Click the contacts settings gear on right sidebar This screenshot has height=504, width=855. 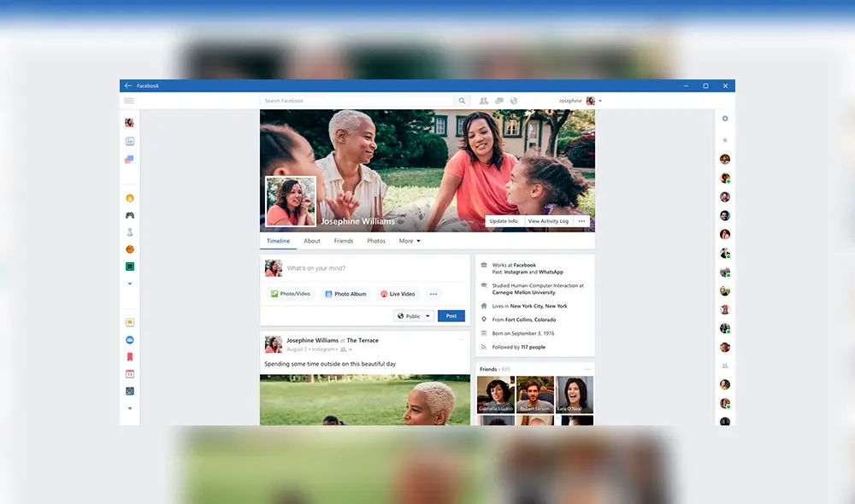point(725,120)
